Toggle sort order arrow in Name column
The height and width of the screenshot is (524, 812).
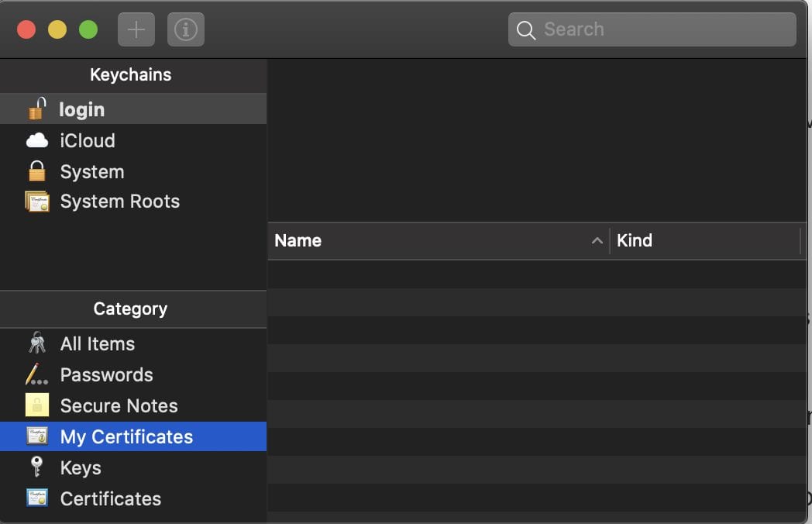point(597,241)
